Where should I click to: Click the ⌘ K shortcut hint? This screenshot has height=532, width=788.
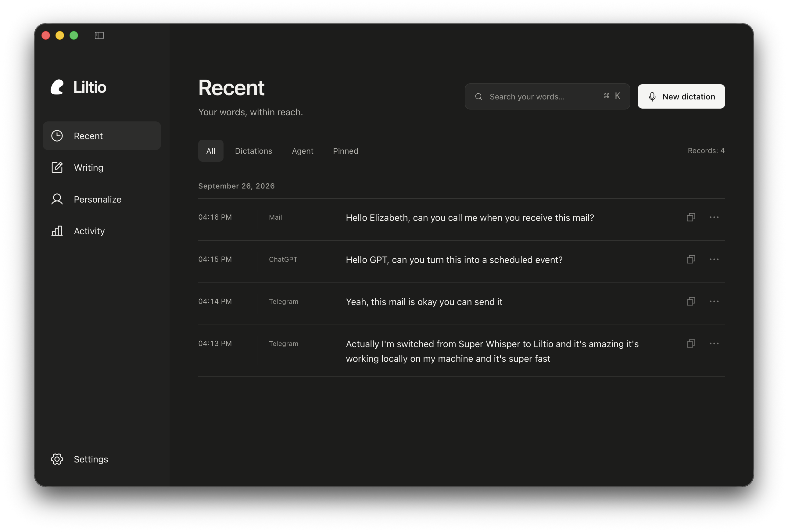pyautogui.click(x=612, y=96)
